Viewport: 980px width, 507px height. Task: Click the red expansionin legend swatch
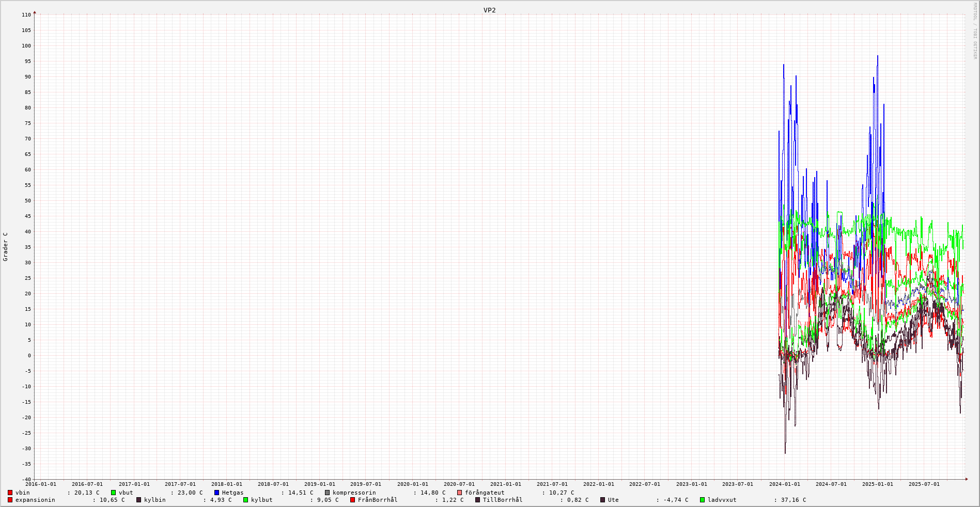coord(10,500)
